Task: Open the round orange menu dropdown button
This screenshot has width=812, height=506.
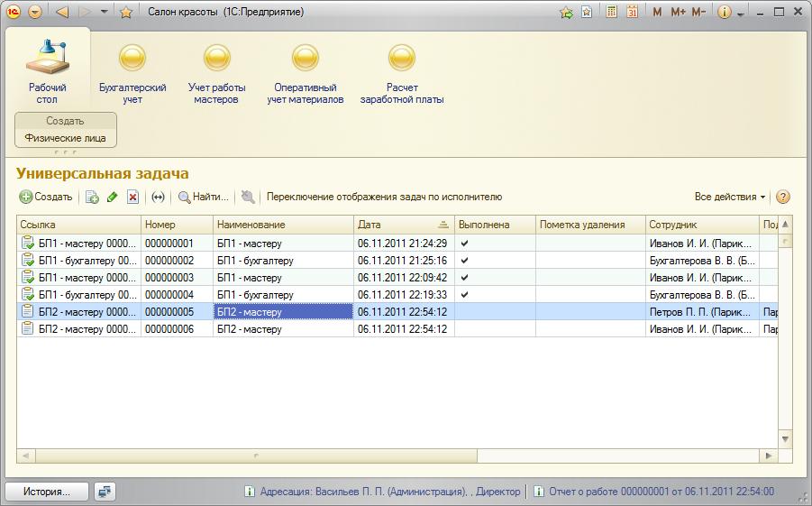Action: pos(34,12)
